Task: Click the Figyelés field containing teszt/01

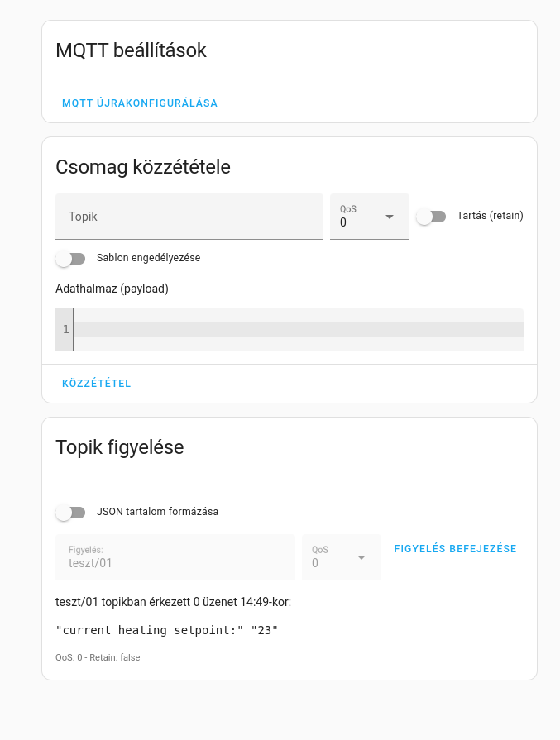Action: tap(175, 557)
